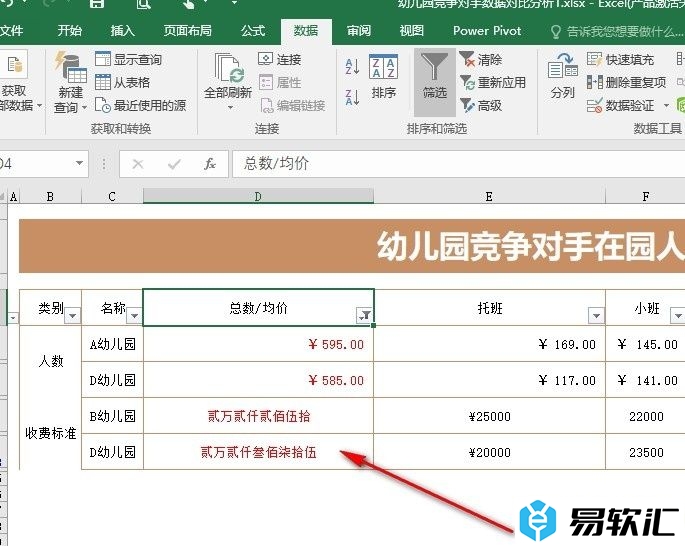Open the Power Pivot tab
This screenshot has width=685, height=546.
point(487,31)
